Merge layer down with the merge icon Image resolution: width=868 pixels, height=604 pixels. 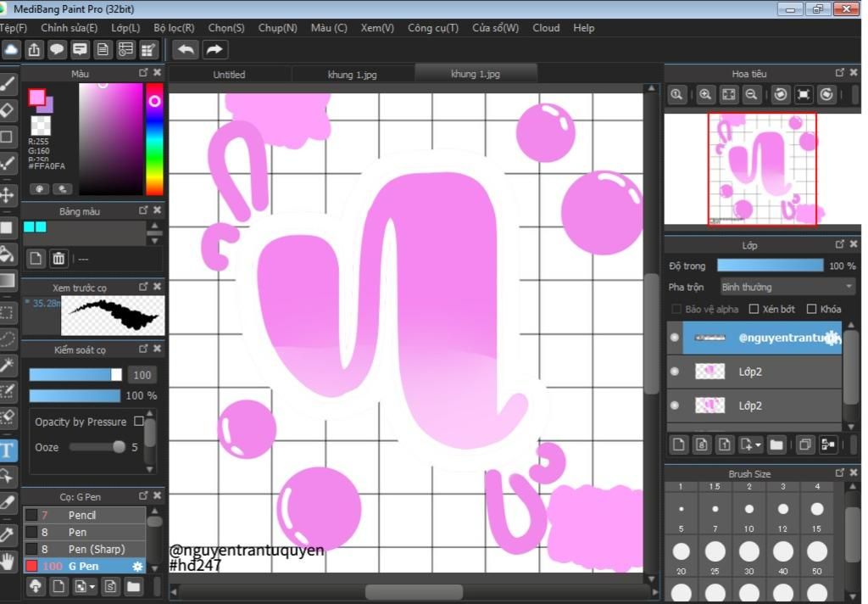[x=828, y=445]
